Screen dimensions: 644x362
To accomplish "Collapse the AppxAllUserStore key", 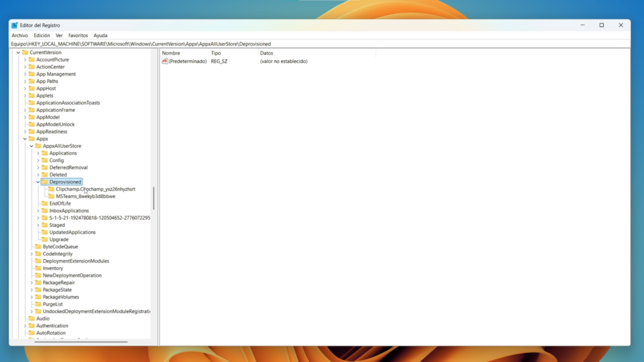I will pyautogui.click(x=31, y=146).
